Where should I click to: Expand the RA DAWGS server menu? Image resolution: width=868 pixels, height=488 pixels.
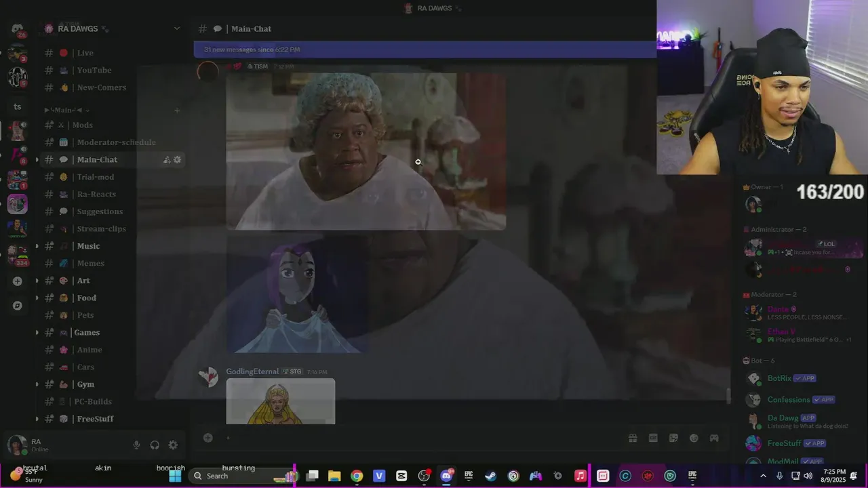pos(177,28)
